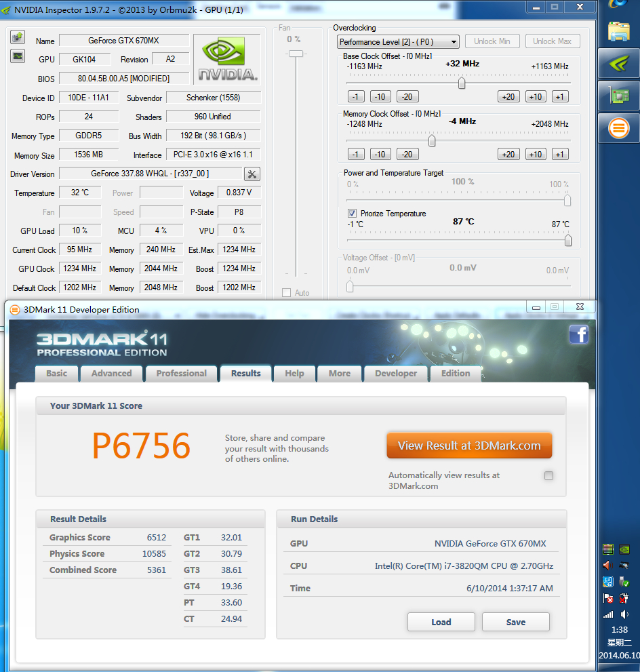Click the temperature target slider handle

click(568, 241)
